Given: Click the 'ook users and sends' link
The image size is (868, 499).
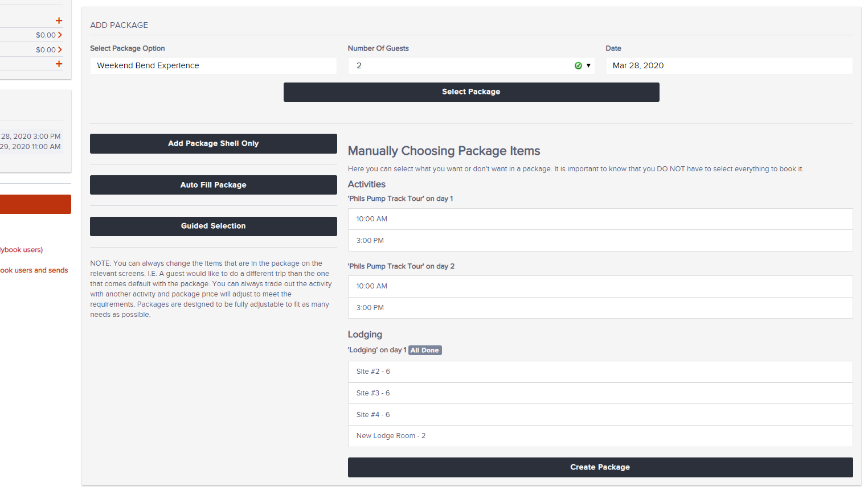Looking at the screenshot, I should tap(34, 270).
